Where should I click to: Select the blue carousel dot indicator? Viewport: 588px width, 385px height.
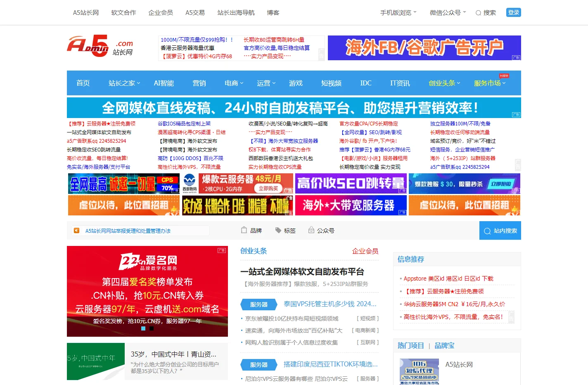click(143, 328)
